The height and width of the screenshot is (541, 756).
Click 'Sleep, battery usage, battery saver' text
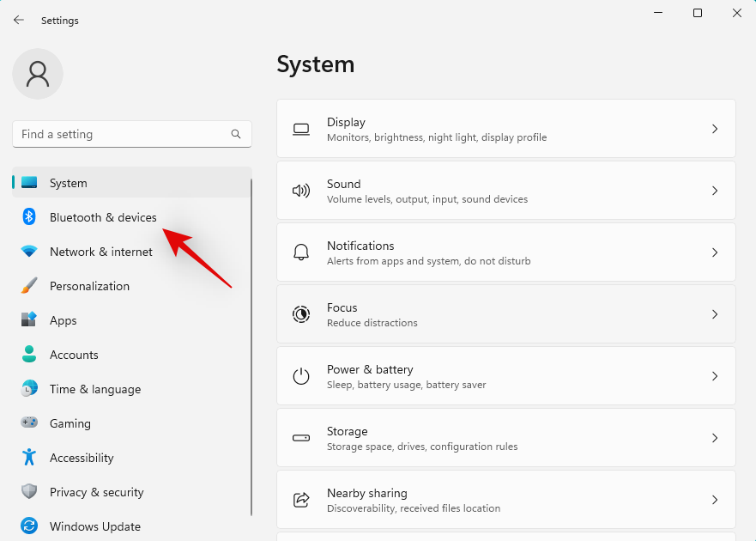point(406,385)
